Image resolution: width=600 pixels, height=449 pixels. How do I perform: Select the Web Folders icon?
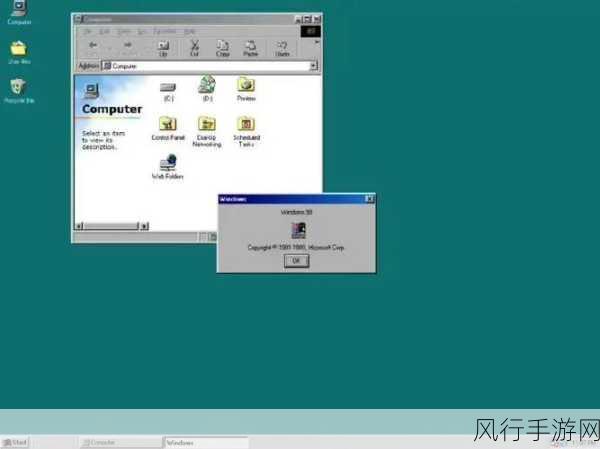[x=168, y=167]
